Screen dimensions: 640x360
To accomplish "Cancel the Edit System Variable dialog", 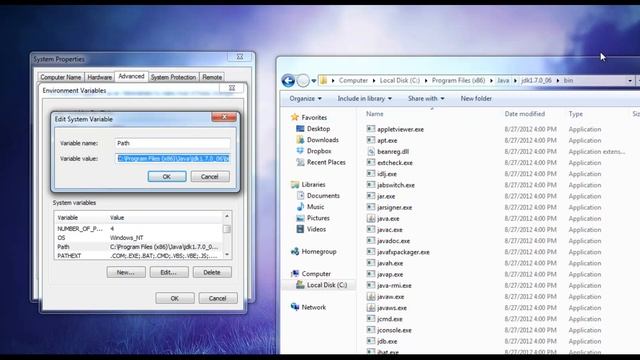I will tap(210, 176).
